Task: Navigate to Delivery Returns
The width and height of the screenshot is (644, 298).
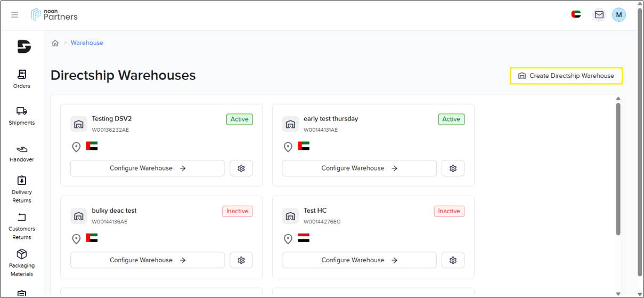Action: pyautogui.click(x=22, y=189)
